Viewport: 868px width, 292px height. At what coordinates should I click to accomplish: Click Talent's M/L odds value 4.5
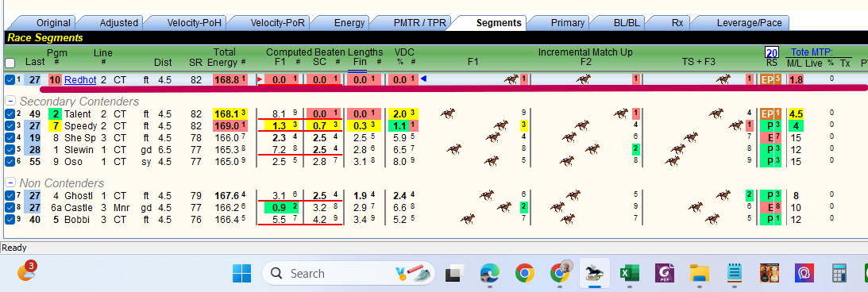tap(796, 114)
